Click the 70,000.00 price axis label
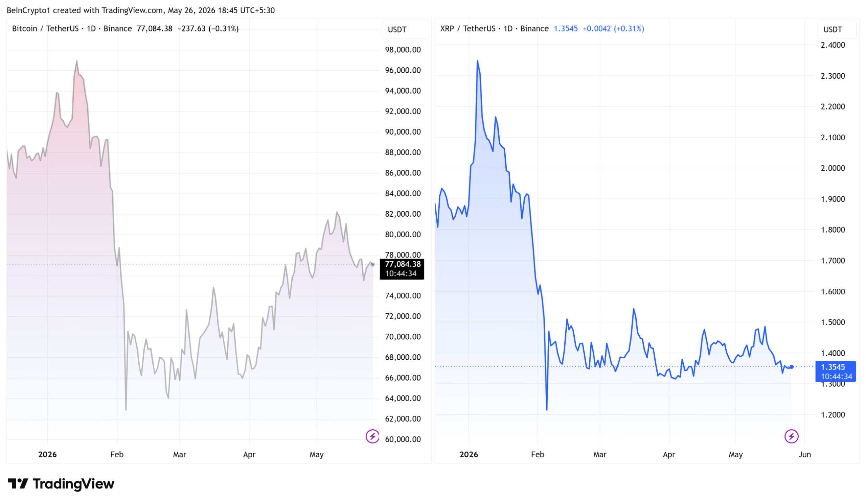The width and height of the screenshot is (866, 504). (403, 337)
